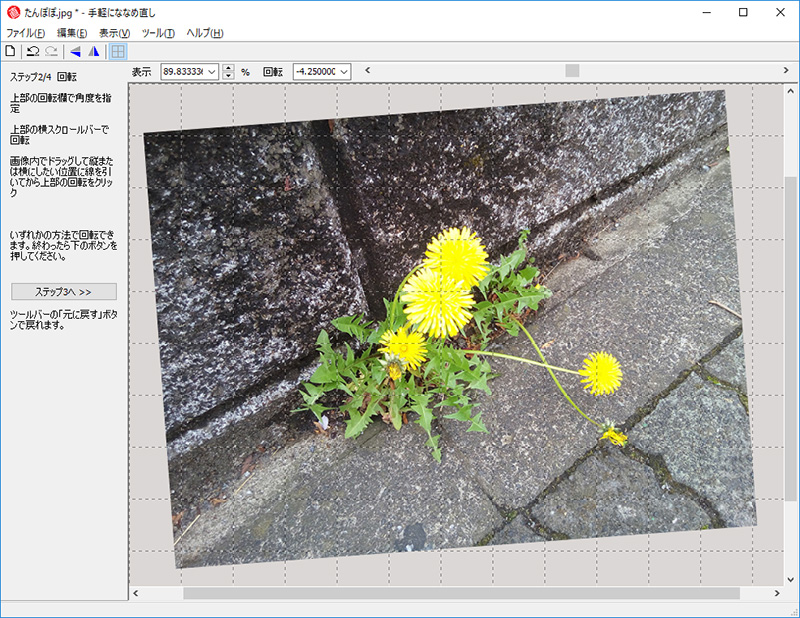800x618 pixels.
Task: Open the 編集 menu
Action: pos(71,33)
